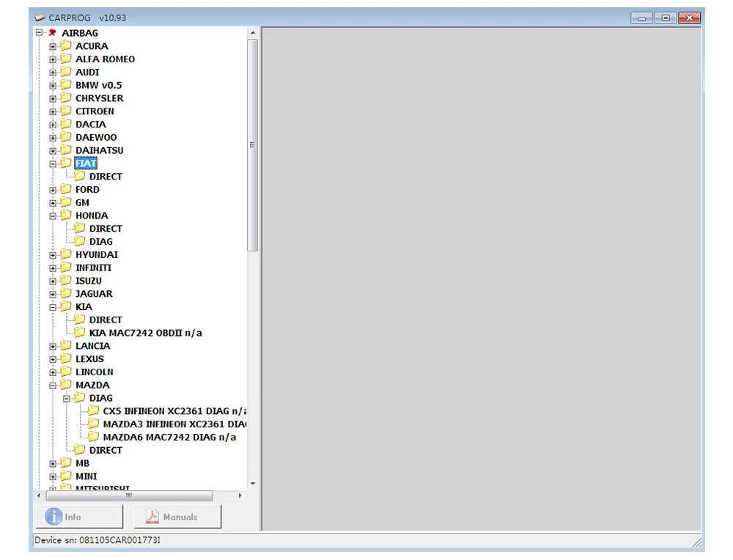Image resolution: width=733 pixels, height=560 pixels.
Task: Click the DAIHATSU folder icon
Action: pos(66,150)
